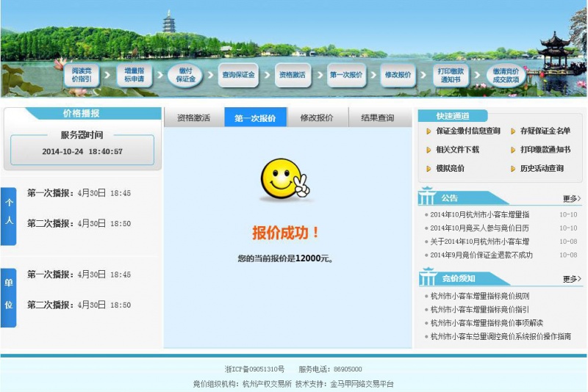Viewport: 588px width, 392px height.
Task: Select the 修改报价 tab
Action: tap(316, 118)
